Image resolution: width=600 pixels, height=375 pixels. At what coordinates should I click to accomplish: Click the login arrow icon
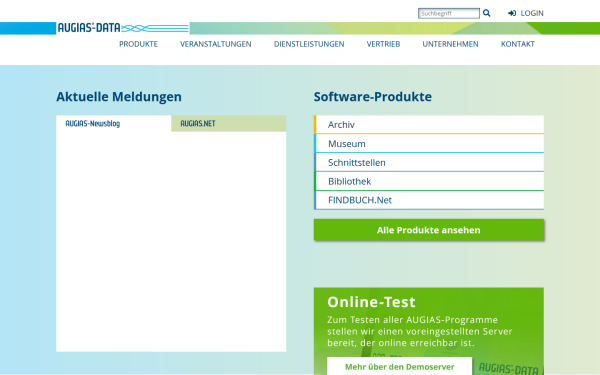pos(512,13)
